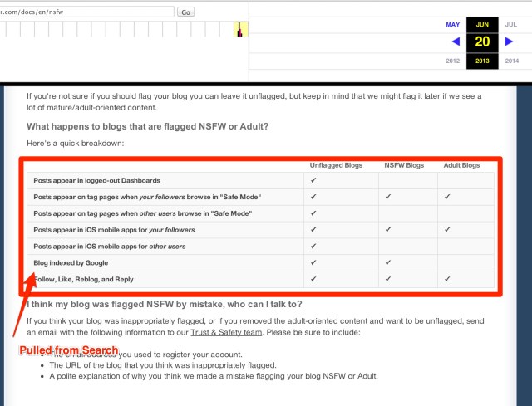Click Adult checkmark in iOS 'your followers' row

pyautogui.click(x=447, y=230)
